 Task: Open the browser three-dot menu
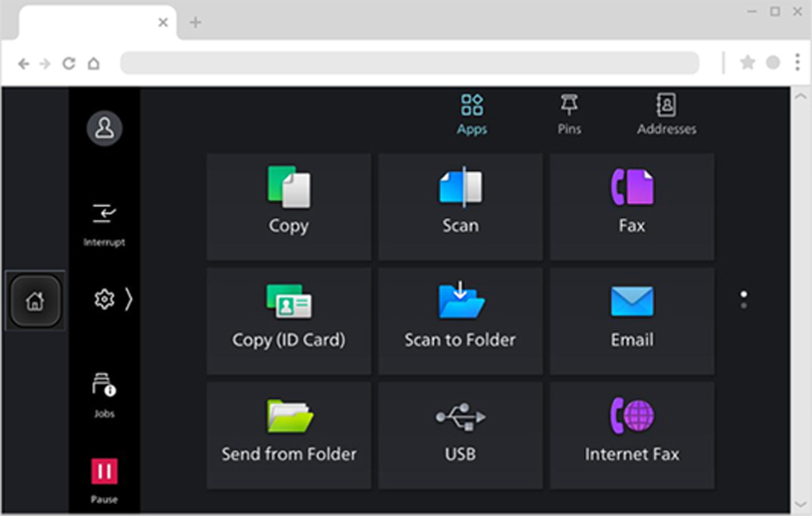pos(797,62)
